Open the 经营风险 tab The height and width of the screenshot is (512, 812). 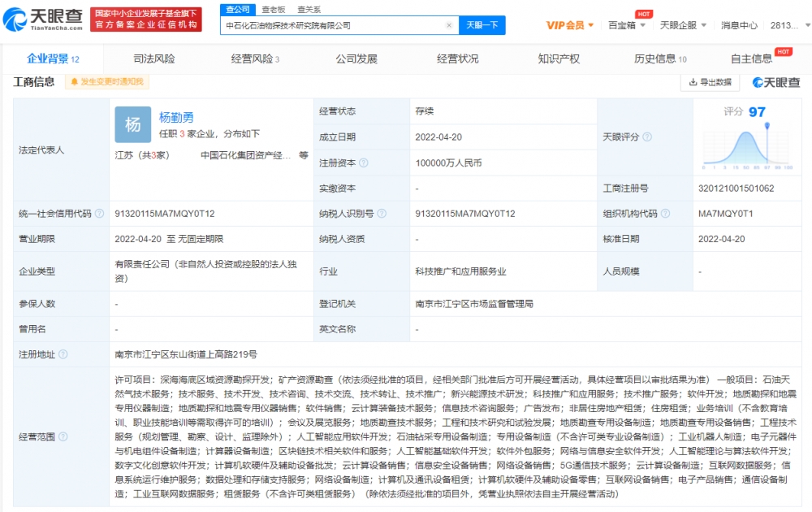coord(255,59)
